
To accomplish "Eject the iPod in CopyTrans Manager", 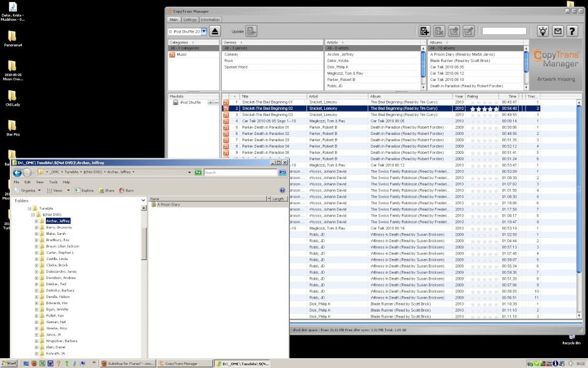I will pos(215,31).
